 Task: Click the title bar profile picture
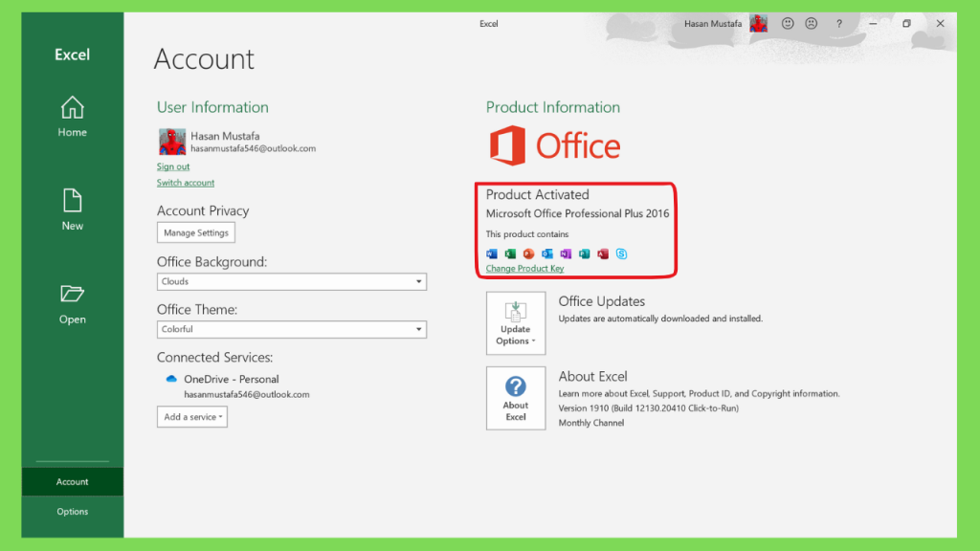point(758,24)
